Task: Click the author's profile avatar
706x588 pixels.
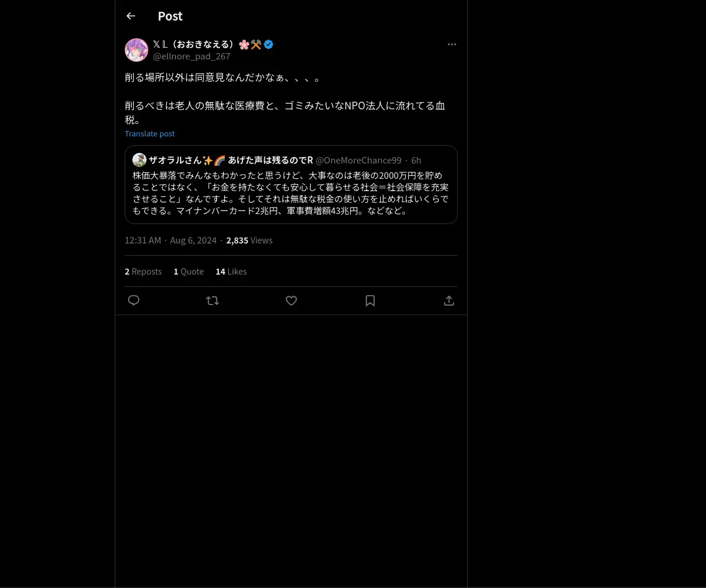Action: click(136, 50)
